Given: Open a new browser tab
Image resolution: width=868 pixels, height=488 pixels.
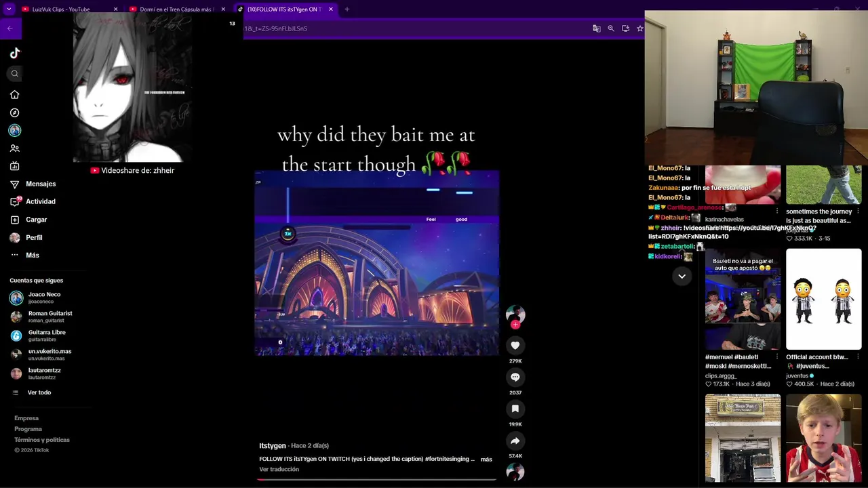Looking at the screenshot, I should [x=347, y=9].
